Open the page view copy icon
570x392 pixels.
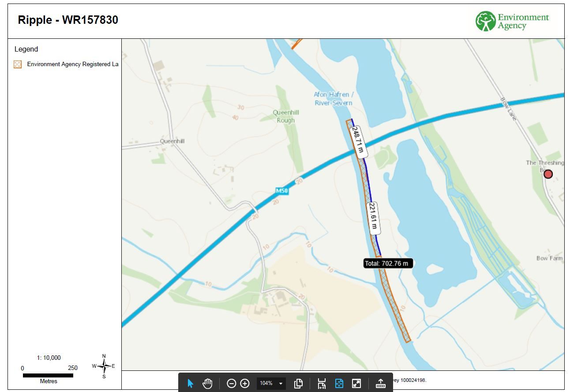[x=298, y=383]
